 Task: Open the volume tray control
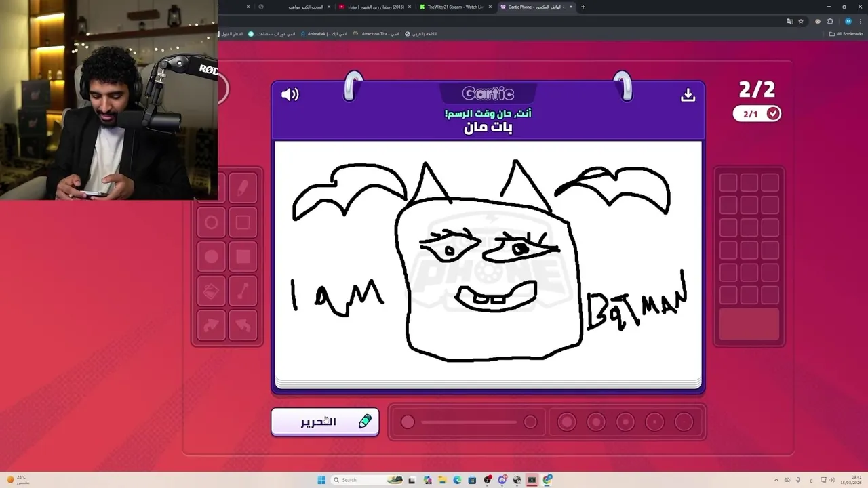[833, 480]
